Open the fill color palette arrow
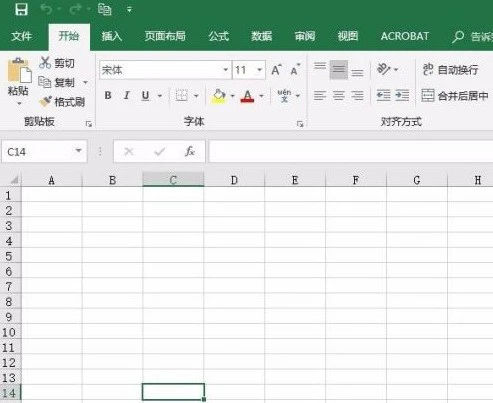 coord(232,96)
